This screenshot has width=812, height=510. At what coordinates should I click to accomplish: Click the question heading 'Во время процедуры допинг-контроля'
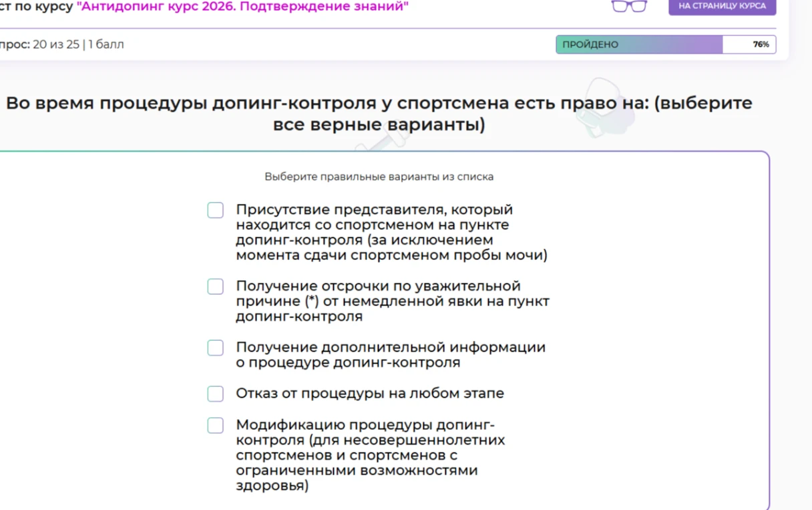[379, 114]
